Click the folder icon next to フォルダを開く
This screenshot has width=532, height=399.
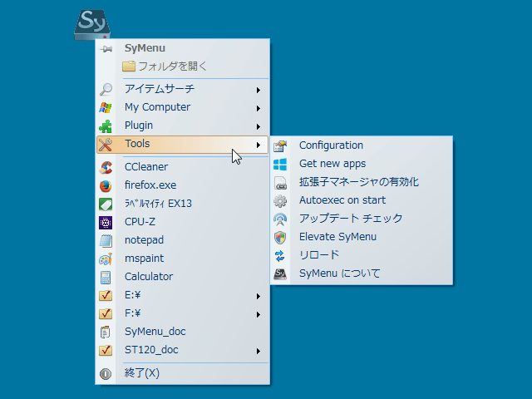click(x=129, y=66)
